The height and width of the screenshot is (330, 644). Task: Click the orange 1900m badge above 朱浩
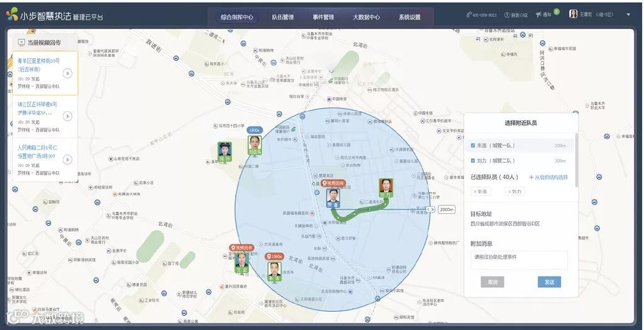pyautogui.click(x=274, y=256)
